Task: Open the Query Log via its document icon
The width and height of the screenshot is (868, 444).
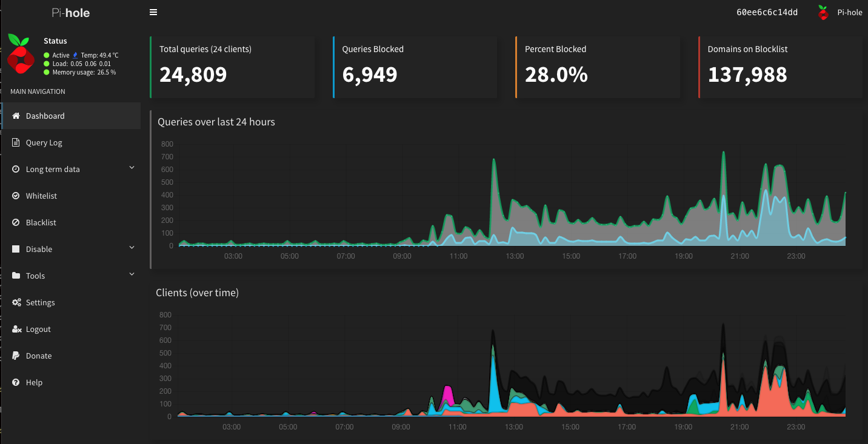Action: coord(16,142)
